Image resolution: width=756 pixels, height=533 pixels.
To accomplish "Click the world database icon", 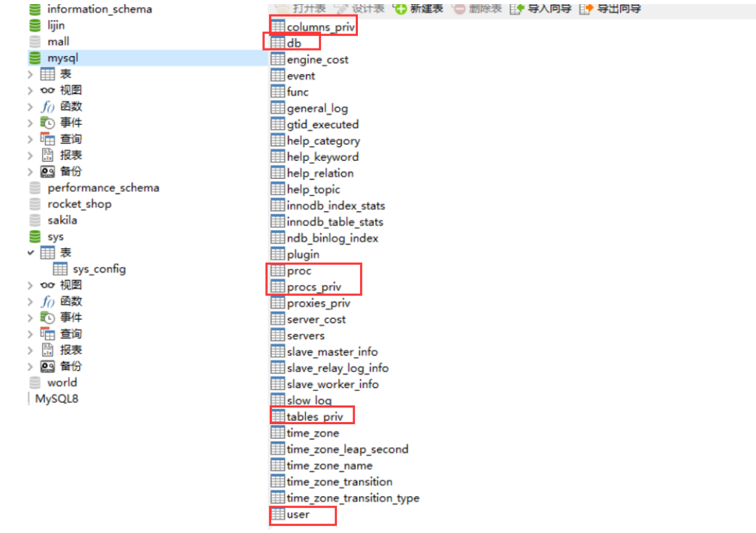I will point(35,383).
